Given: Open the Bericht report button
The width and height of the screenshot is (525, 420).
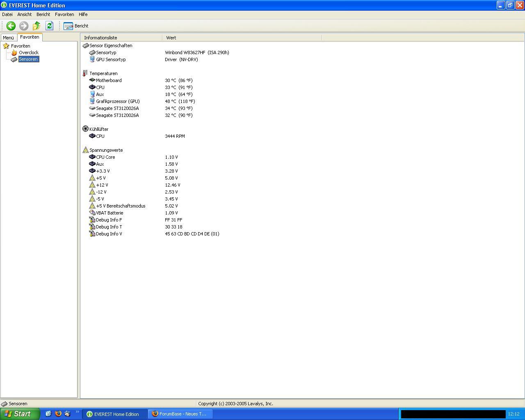Looking at the screenshot, I should click(x=76, y=26).
